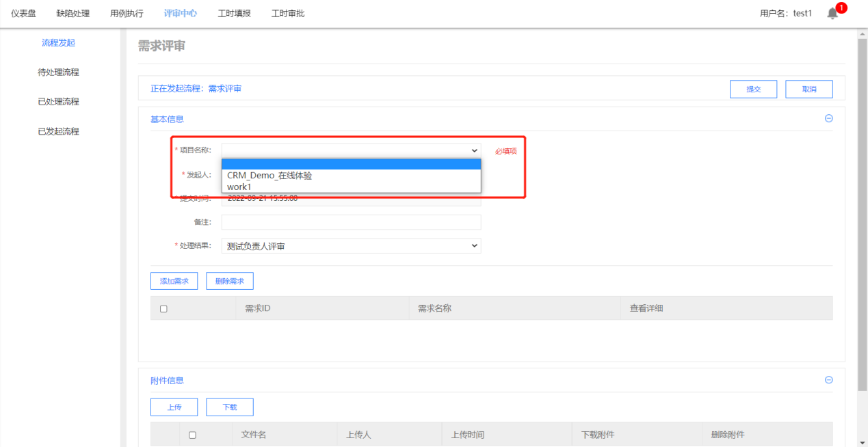The width and height of the screenshot is (868, 447).
Task: Toggle select-all checkbox in attachment table
Action: click(x=192, y=435)
